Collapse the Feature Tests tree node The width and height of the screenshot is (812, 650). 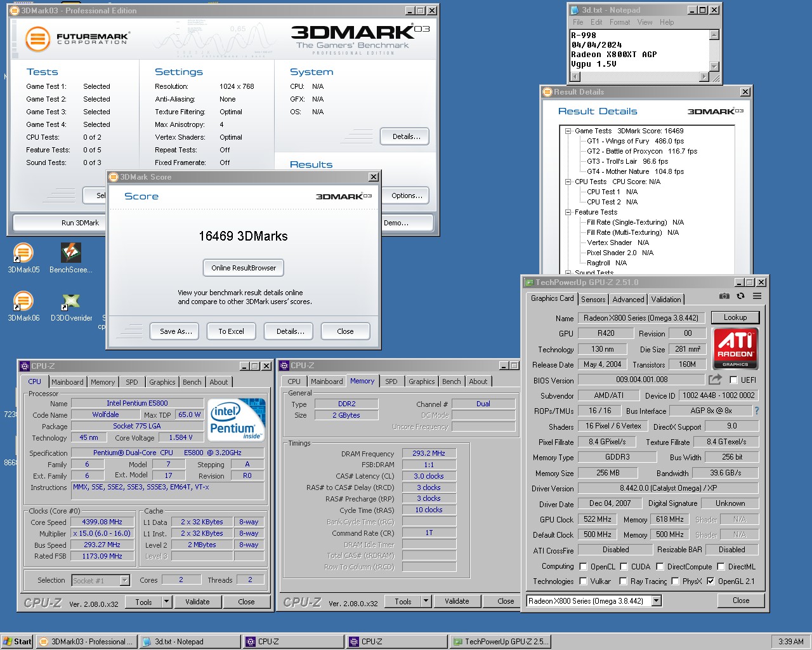(x=568, y=212)
